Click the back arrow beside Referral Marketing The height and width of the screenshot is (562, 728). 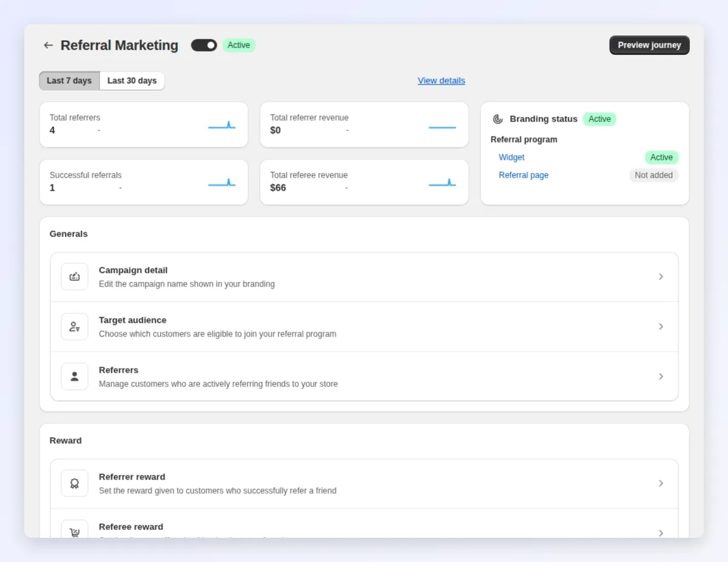[49, 45]
